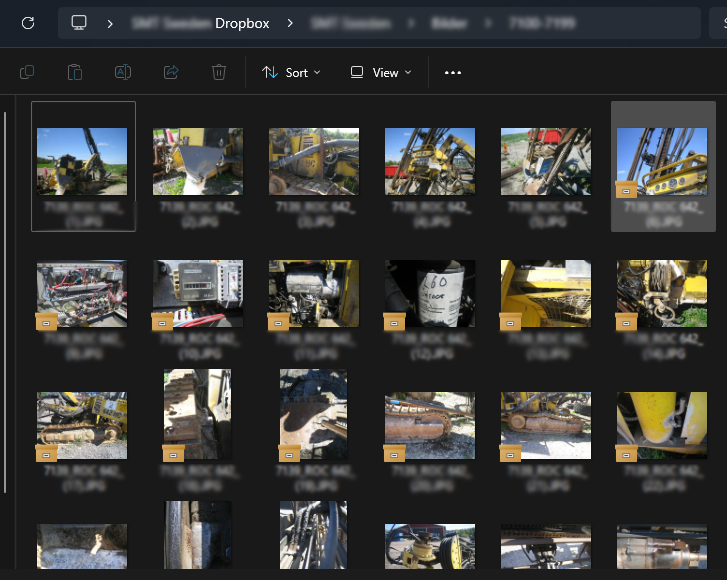Expand the View layout dropdown
727x580 pixels.
tap(381, 72)
